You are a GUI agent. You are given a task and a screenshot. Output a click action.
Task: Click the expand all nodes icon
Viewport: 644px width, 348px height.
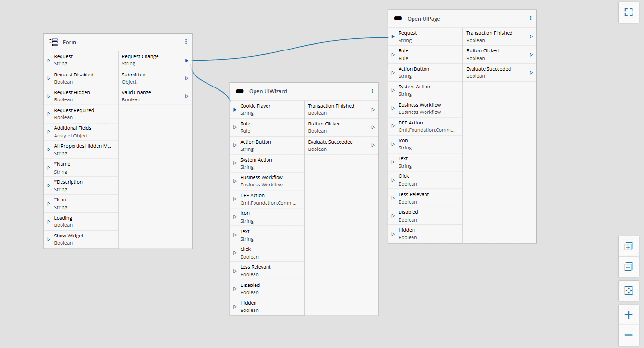coord(628,247)
